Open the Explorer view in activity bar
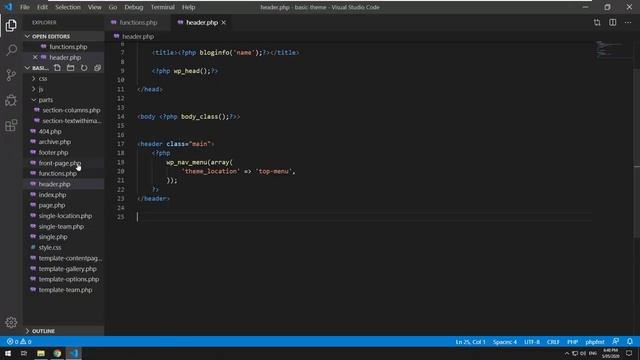 click(11, 25)
